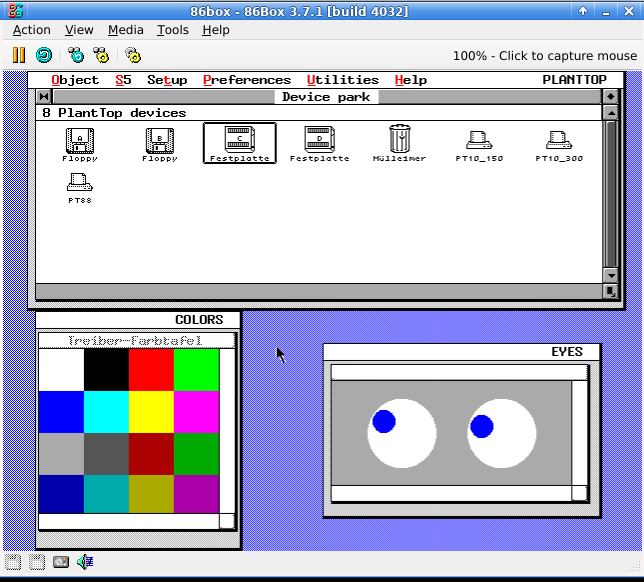Click the Device park resize corner box
Viewport: 644px width, 582px height.
pos(610,291)
